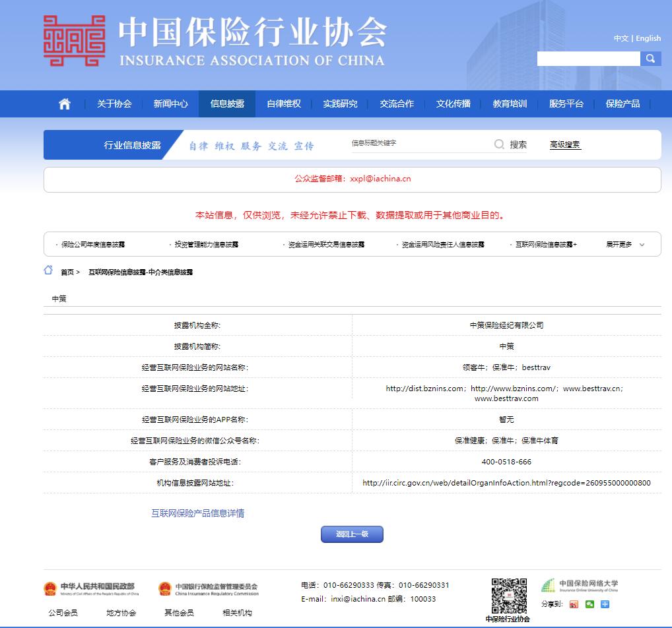Open the 交流合作 menu
The width and height of the screenshot is (672, 628).
click(397, 104)
